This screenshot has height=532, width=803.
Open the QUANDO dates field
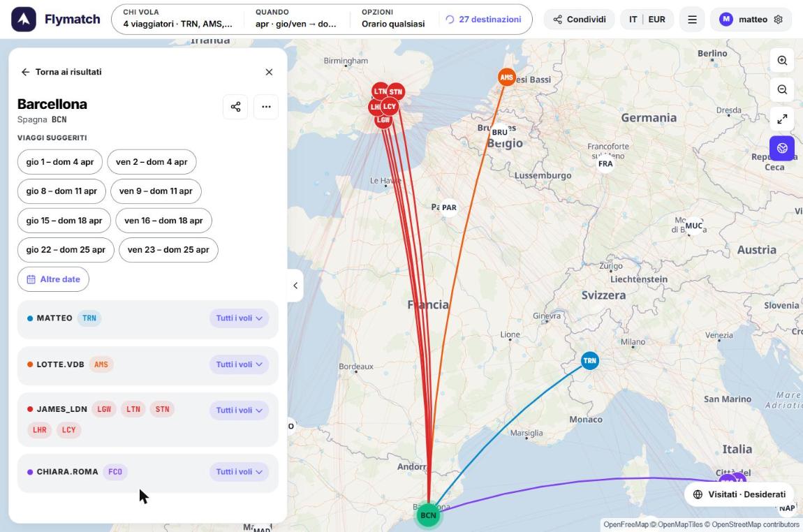[x=296, y=19]
